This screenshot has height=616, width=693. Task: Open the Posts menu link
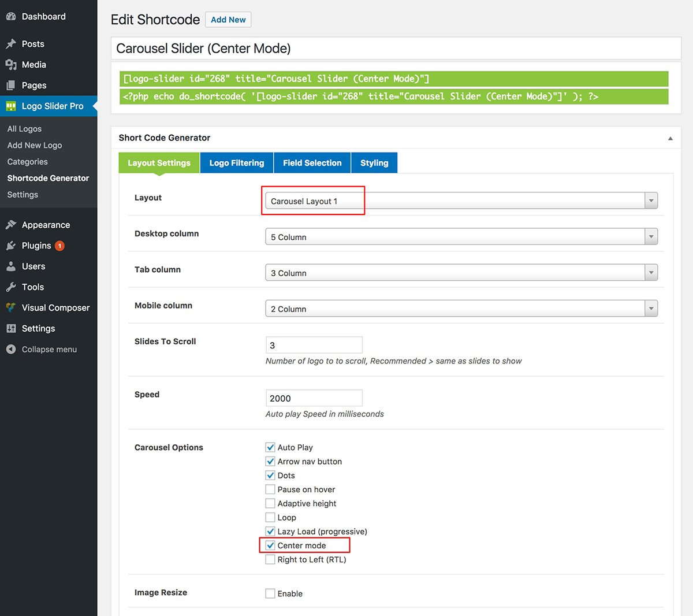(x=33, y=44)
